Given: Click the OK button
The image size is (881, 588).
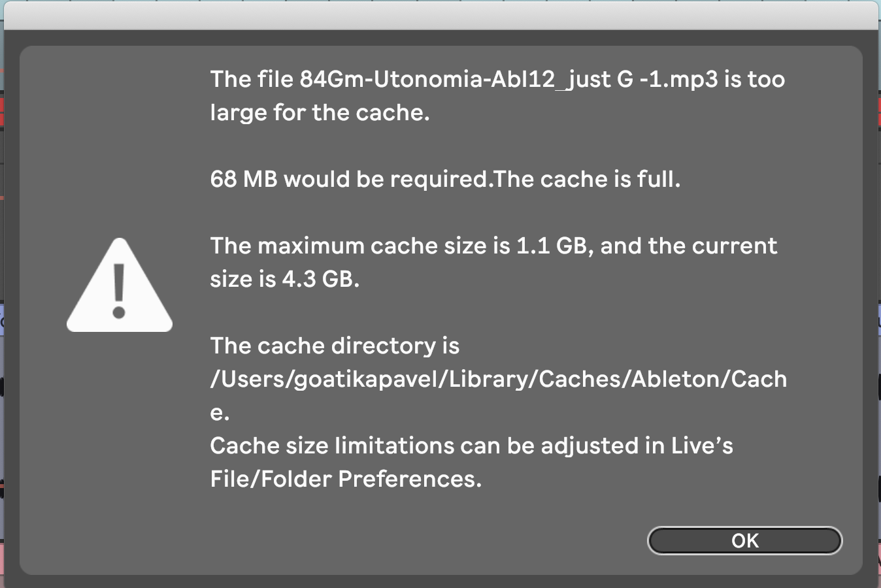Looking at the screenshot, I should (744, 541).
